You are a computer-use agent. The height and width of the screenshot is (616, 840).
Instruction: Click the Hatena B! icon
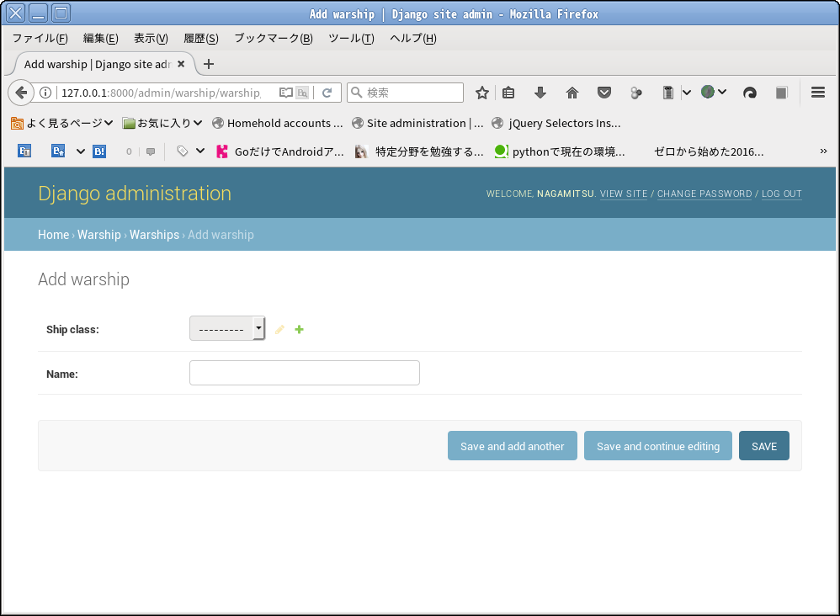tap(99, 151)
